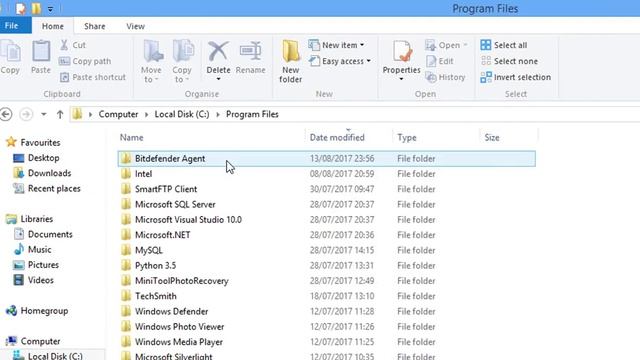Image resolution: width=640 pixels, height=360 pixels.
Task: Open the Copy to dropdown
Action: tap(182, 61)
